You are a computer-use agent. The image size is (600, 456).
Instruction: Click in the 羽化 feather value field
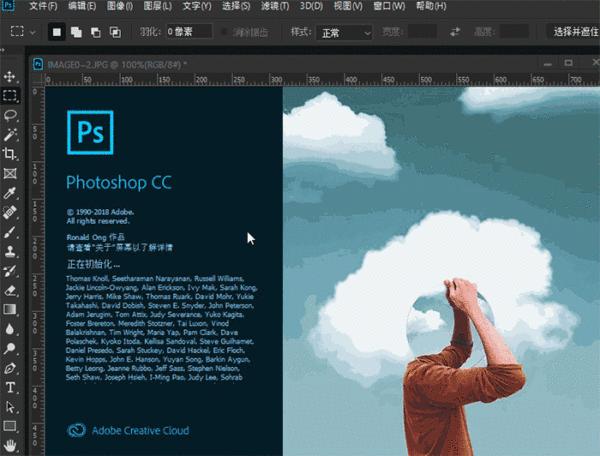[189, 32]
